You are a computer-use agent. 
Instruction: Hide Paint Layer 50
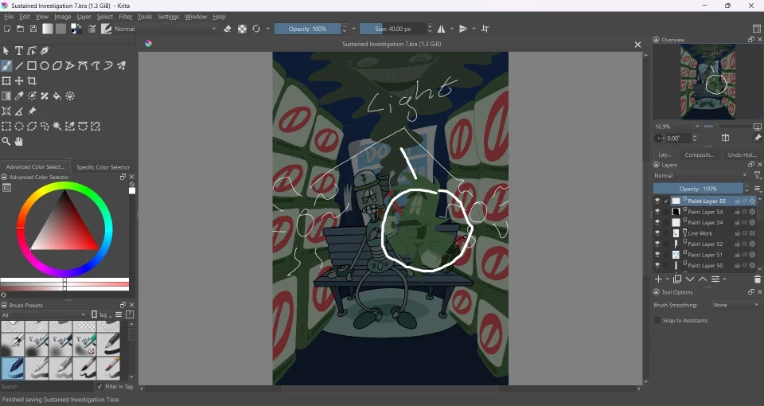[657, 265]
